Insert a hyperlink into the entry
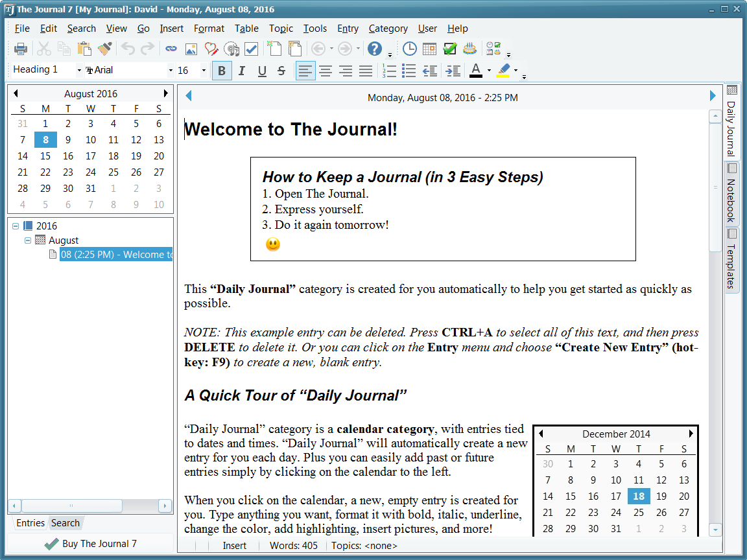 (x=170, y=49)
